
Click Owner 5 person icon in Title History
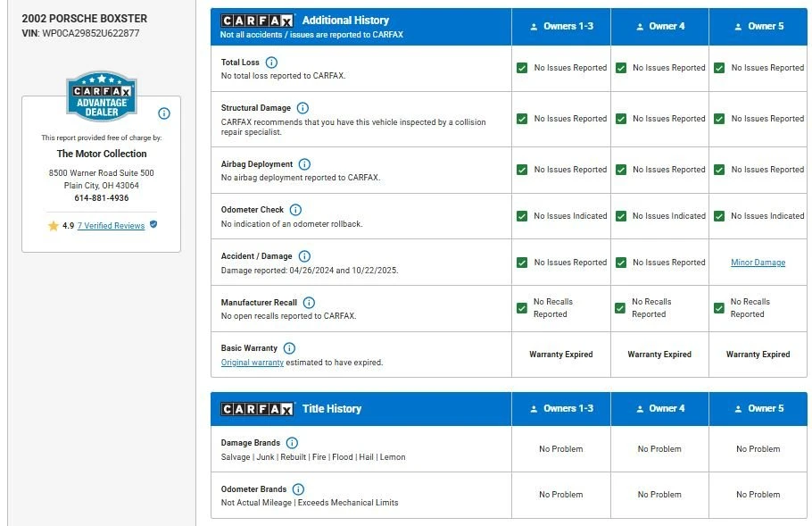pyautogui.click(x=739, y=409)
